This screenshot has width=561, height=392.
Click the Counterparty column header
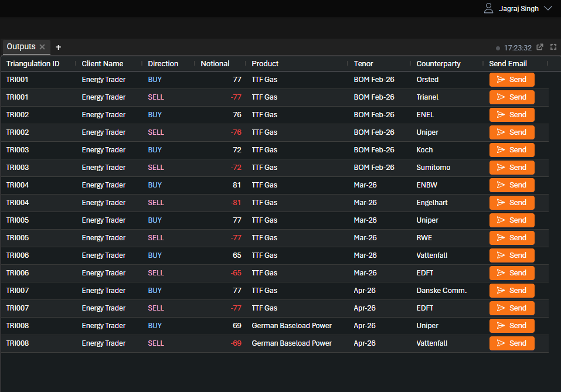pos(438,63)
